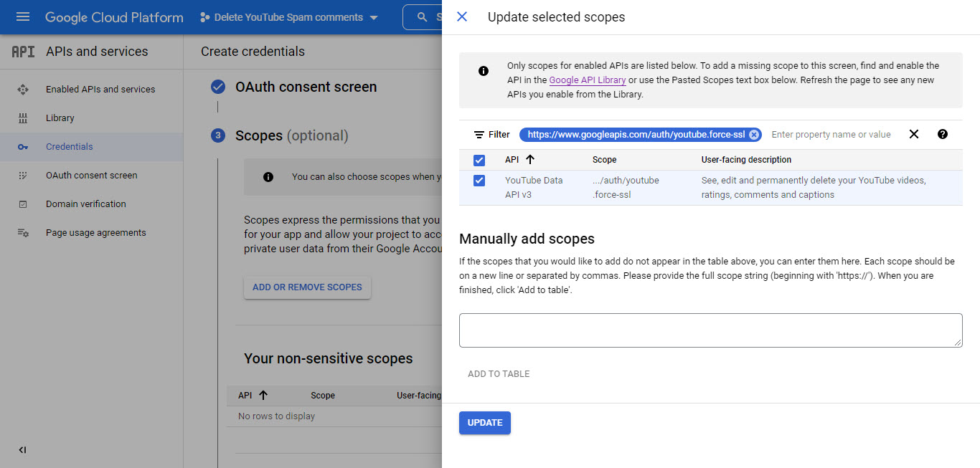Click the Domain verification checkbox icon
Screen dimensions: 980x468
(x=23, y=204)
